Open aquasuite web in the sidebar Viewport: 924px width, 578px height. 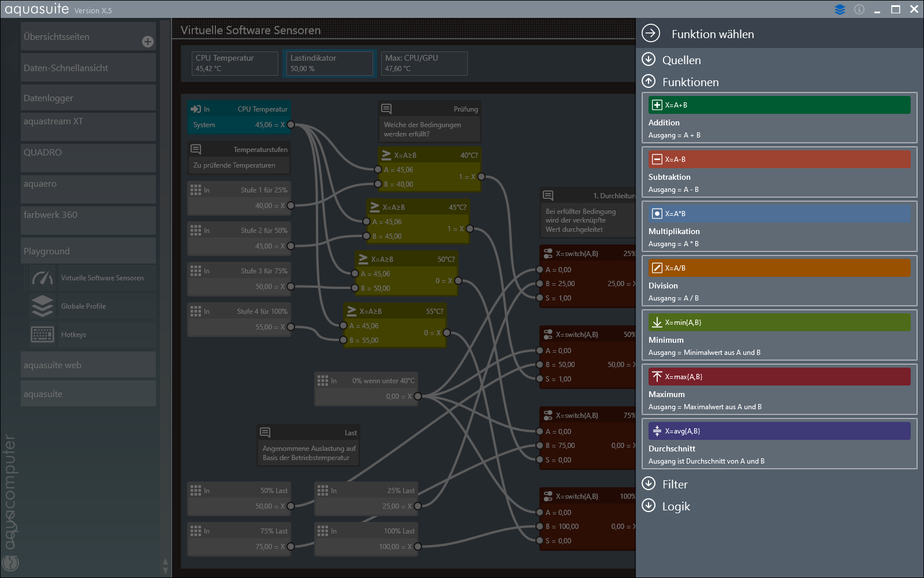pyautogui.click(x=88, y=365)
